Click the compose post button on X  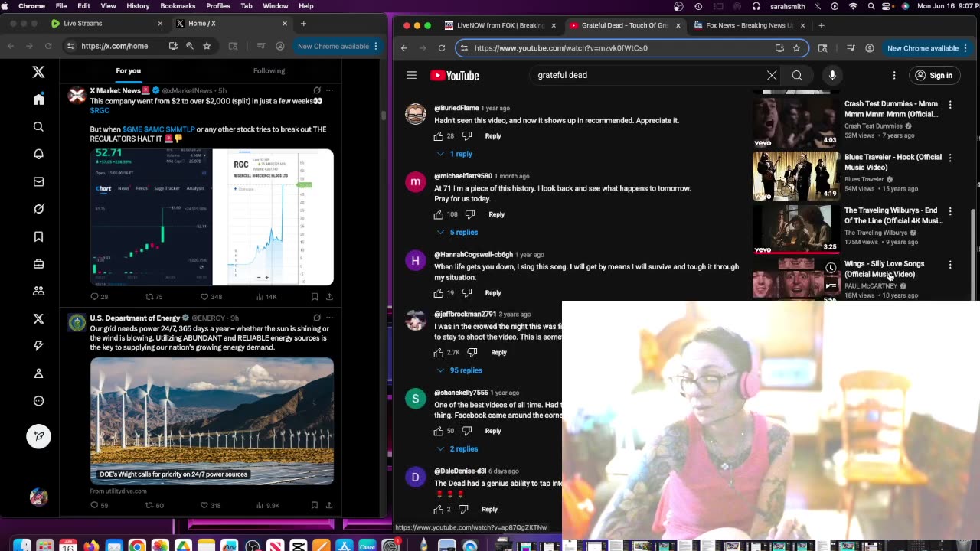[38, 436]
